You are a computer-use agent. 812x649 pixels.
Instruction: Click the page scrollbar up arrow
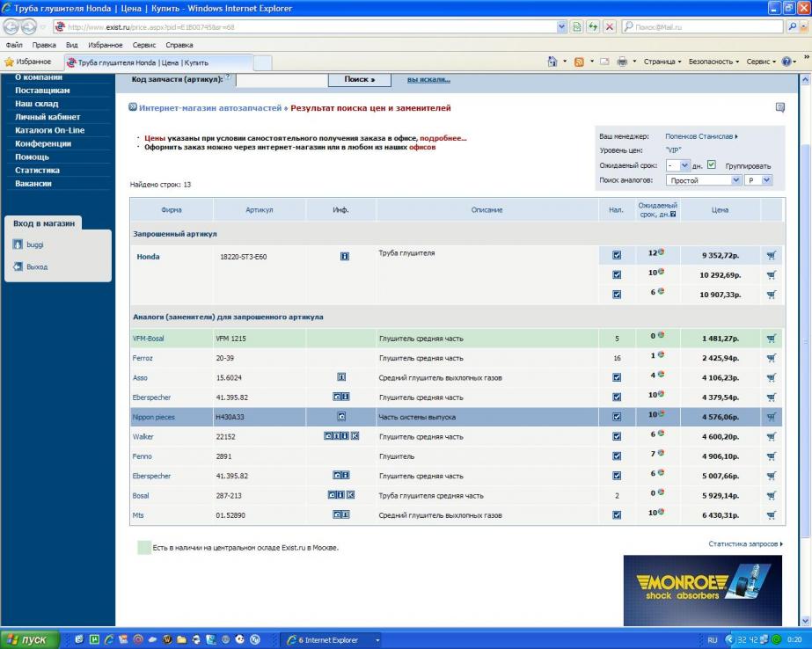point(805,80)
